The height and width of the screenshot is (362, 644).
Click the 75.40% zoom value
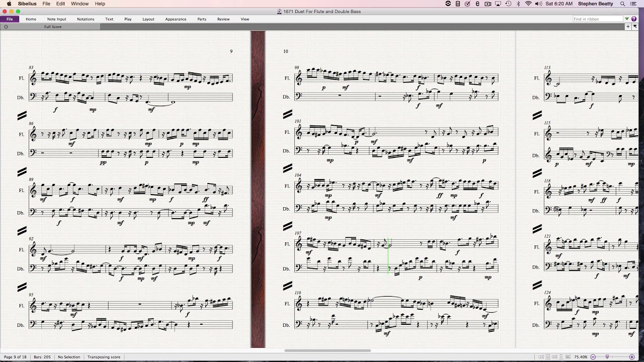[x=581, y=357]
